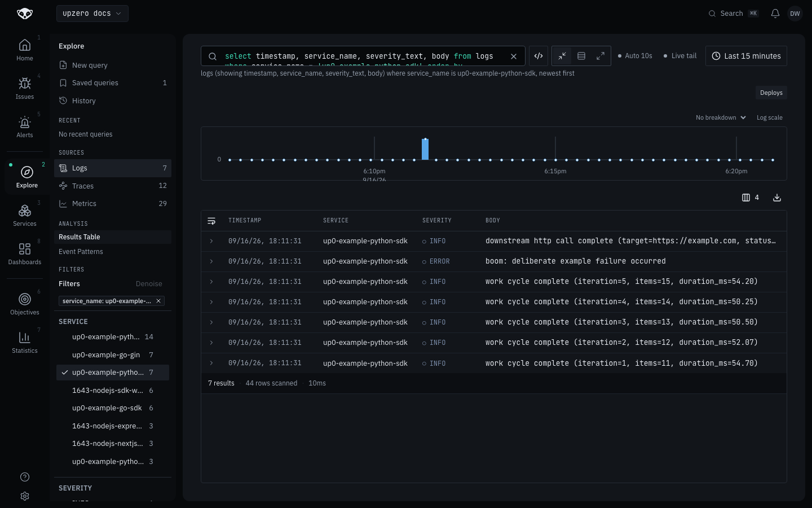Open the DW user avatar
Screen dimensions: 812x508
[x=795, y=14]
